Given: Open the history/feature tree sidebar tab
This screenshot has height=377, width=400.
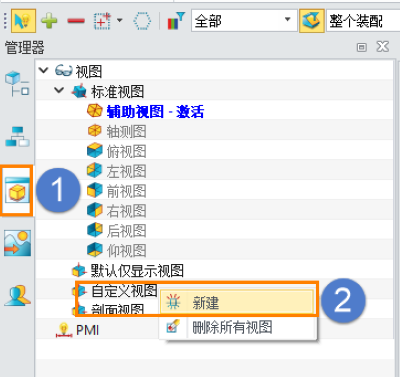Looking at the screenshot, I should click(x=17, y=83).
